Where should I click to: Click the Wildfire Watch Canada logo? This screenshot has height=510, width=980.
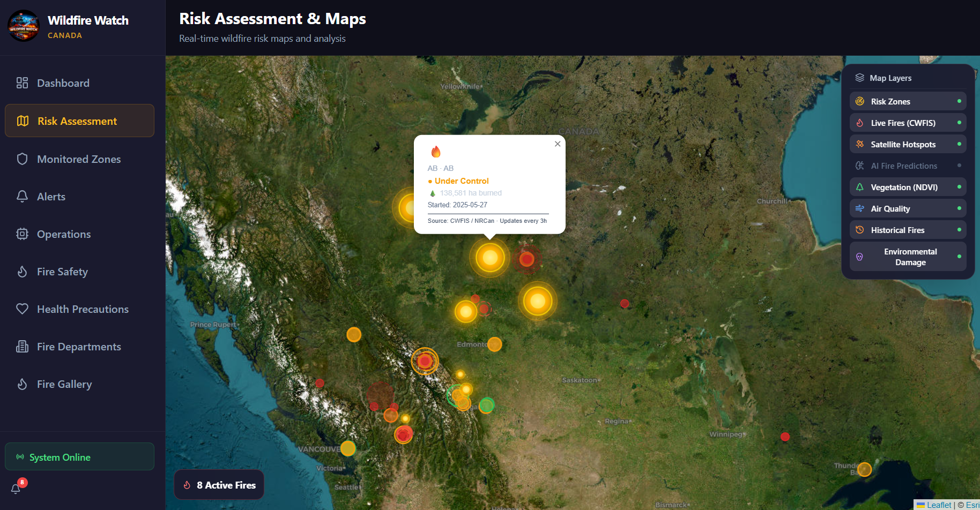point(24,26)
